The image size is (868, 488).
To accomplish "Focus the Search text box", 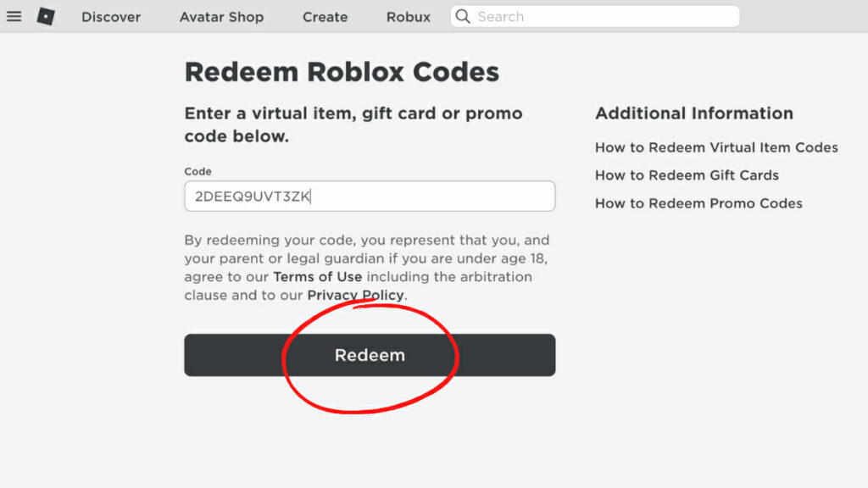I will pos(595,17).
